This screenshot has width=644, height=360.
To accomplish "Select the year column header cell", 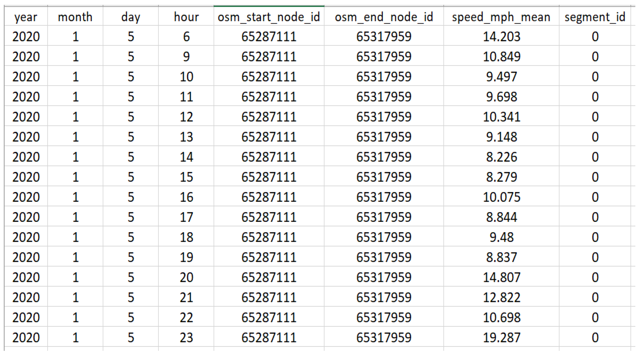I will click(x=26, y=17).
